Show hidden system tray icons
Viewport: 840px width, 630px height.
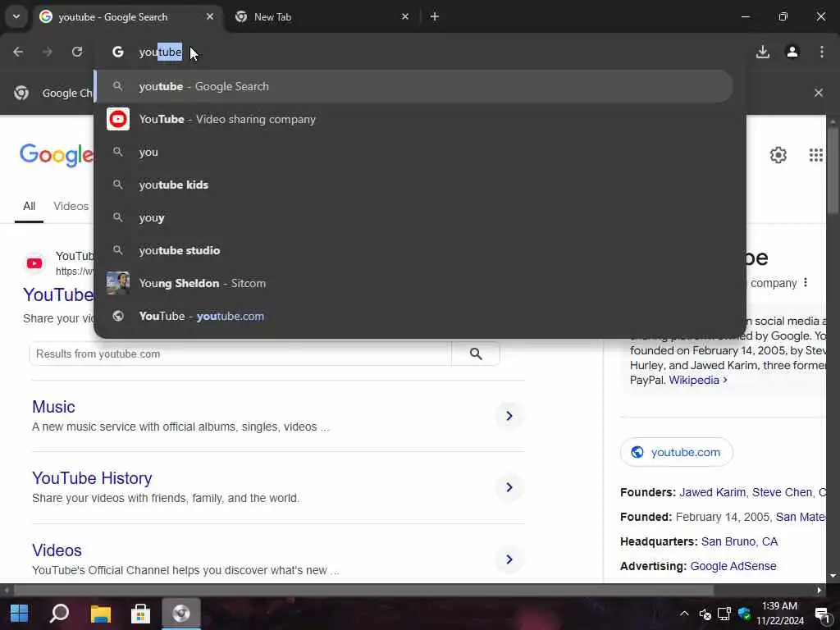coord(684,614)
